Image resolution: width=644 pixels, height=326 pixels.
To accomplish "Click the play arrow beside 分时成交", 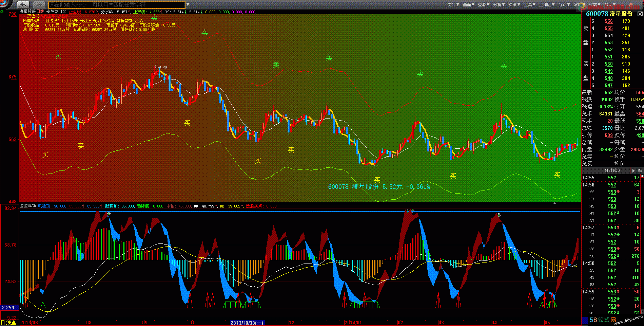I will [x=633, y=170].
